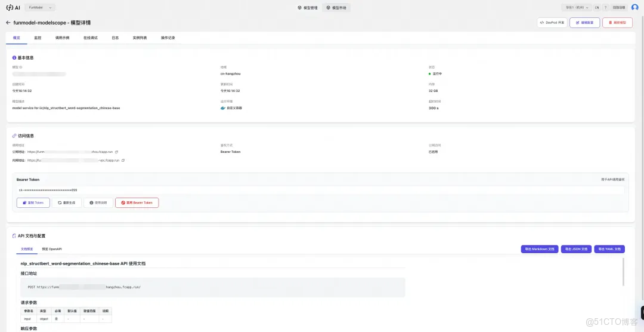
Task: Click the red 删除模型 button
Action: pos(617,23)
